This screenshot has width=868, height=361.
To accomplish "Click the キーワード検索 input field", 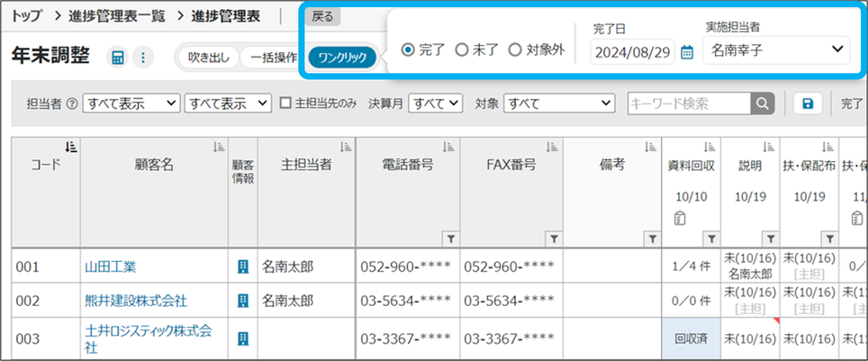I will [x=689, y=104].
